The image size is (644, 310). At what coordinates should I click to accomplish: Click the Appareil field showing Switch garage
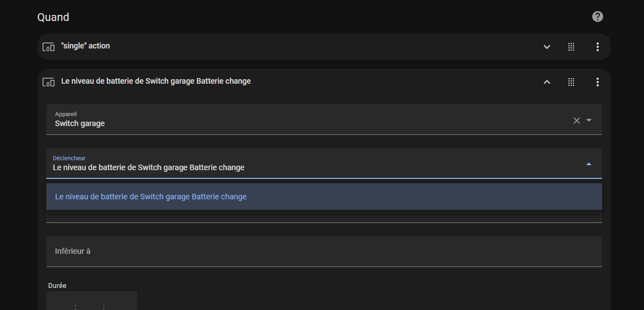coord(324,119)
